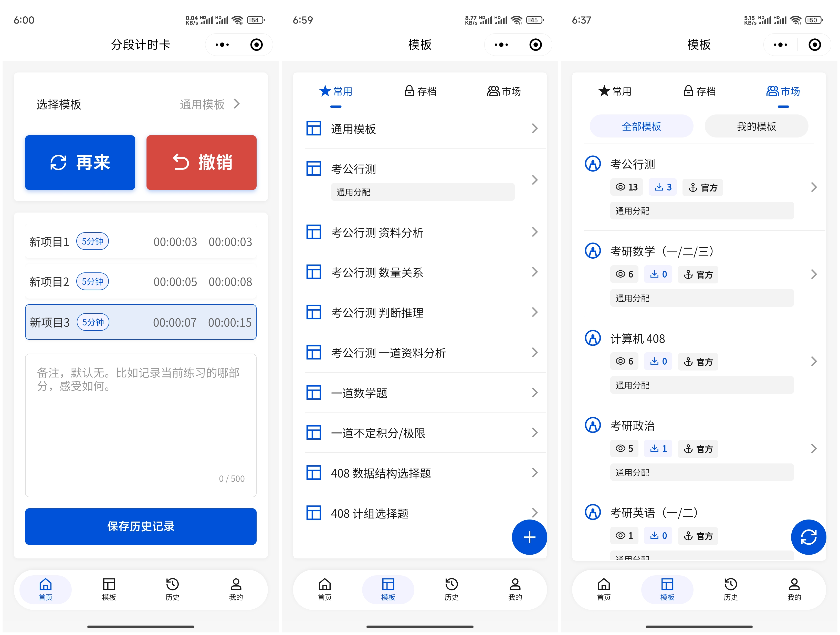Open the 计算机 408 market entry chevron
Image resolution: width=840 pixels, height=635 pixels.
click(x=813, y=361)
